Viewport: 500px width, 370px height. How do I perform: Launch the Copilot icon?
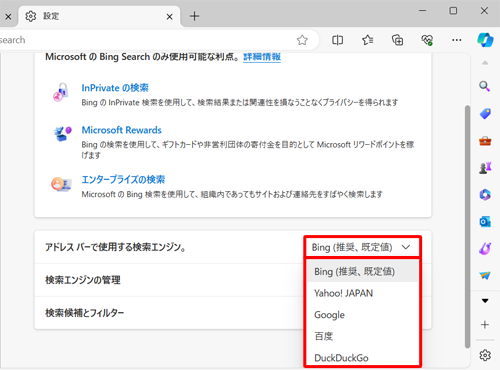point(485,40)
